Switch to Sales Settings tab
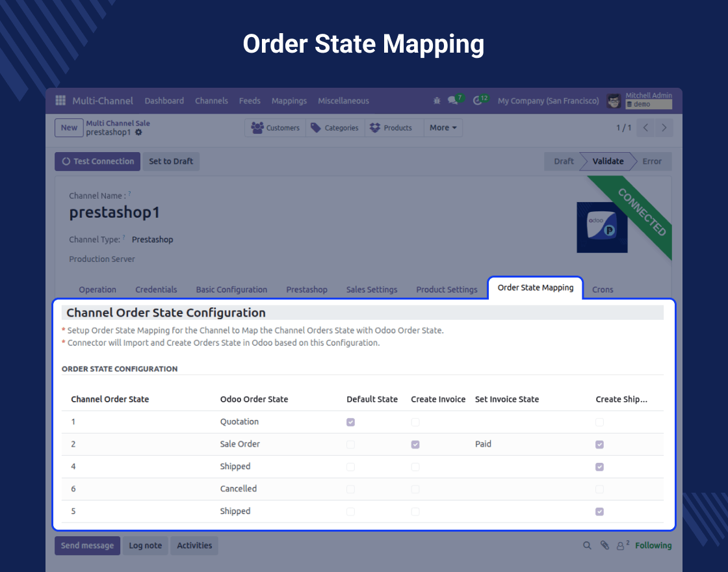The image size is (728, 572). coord(371,289)
